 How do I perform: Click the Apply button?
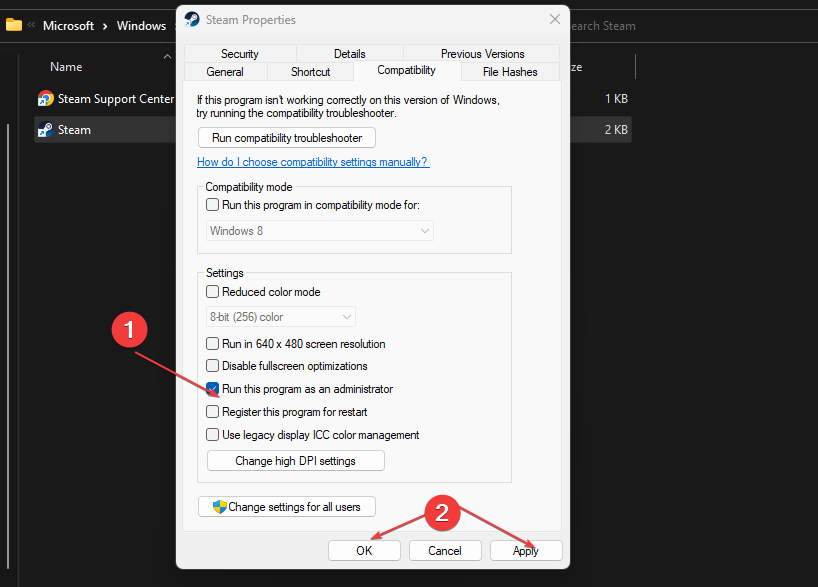[x=526, y=550]
